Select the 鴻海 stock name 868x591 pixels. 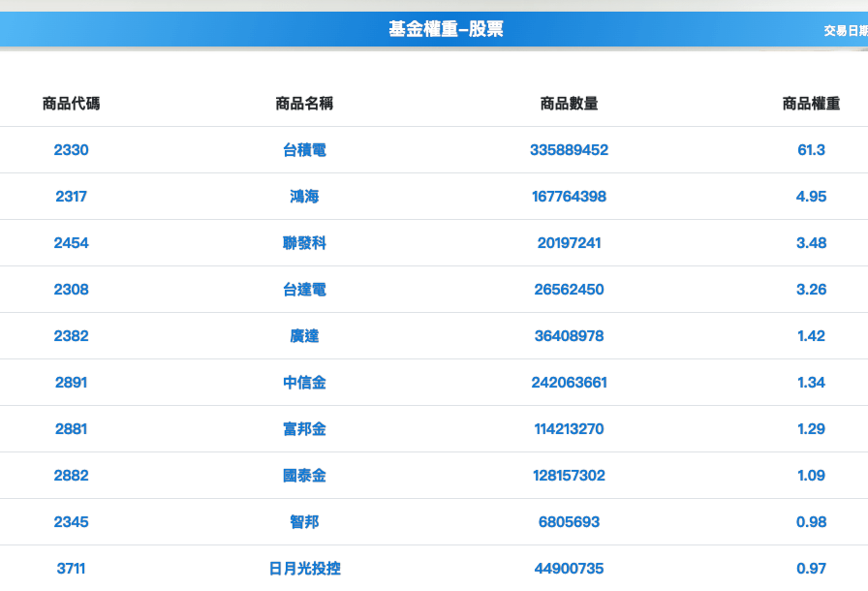point(304,197)
